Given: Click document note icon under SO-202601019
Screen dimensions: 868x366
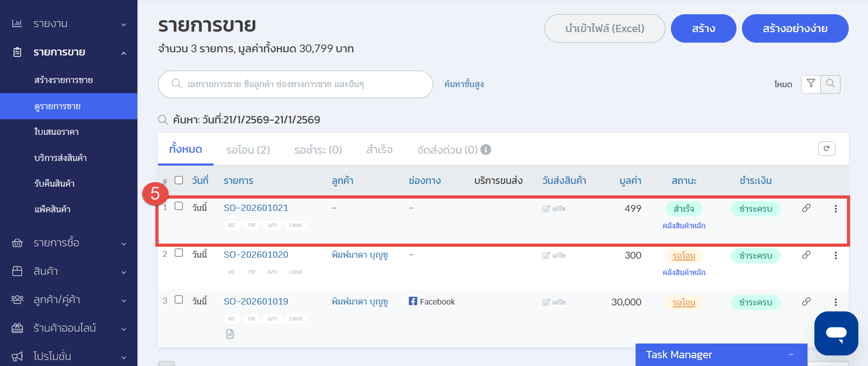Looking at the screenshot, I should click(x=230, y=334).
